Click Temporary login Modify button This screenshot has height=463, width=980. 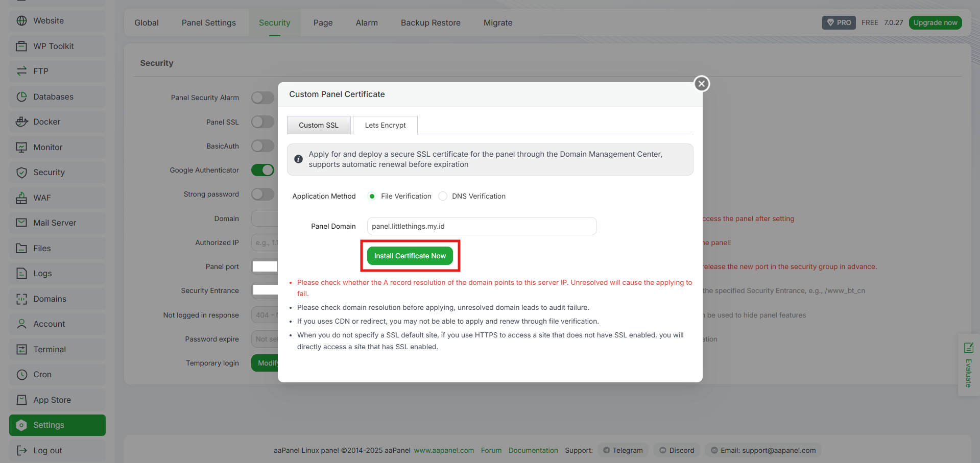click(x=265, y=363)
